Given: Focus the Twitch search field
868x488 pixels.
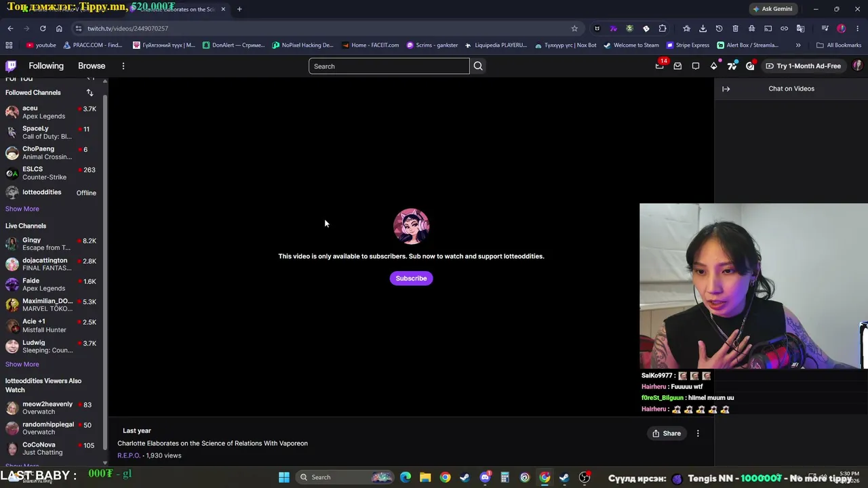Looking at the screenshot, I should pyautogui.click(x=389, y=66).
